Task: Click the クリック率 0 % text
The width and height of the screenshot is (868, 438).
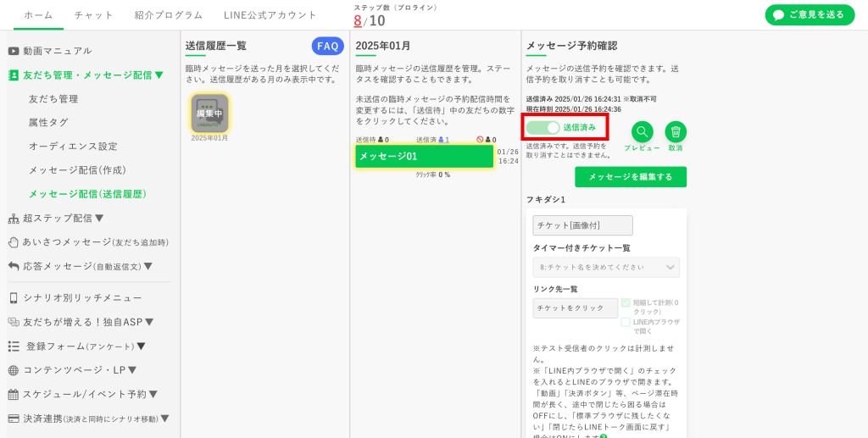Action: point(433,175)
